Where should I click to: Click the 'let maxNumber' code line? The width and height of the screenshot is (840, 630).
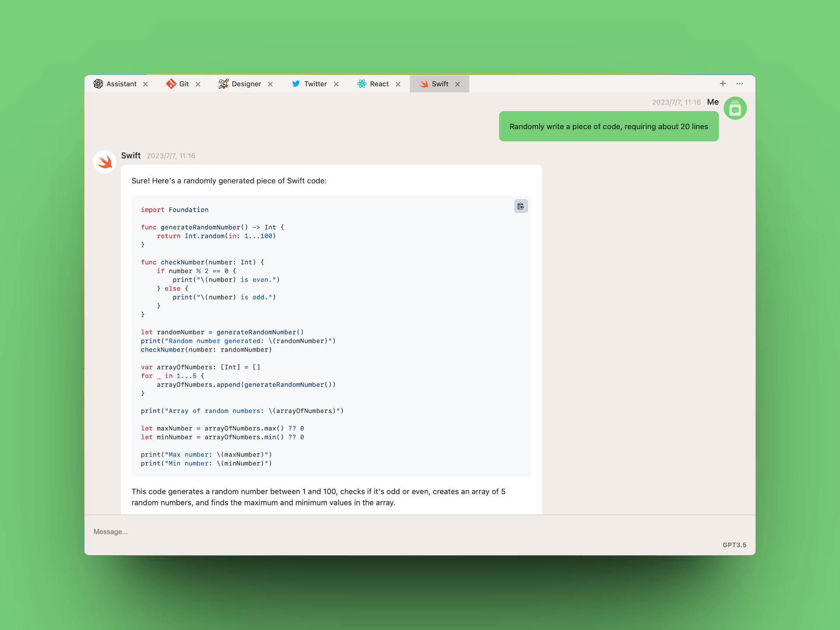[222, 429]
